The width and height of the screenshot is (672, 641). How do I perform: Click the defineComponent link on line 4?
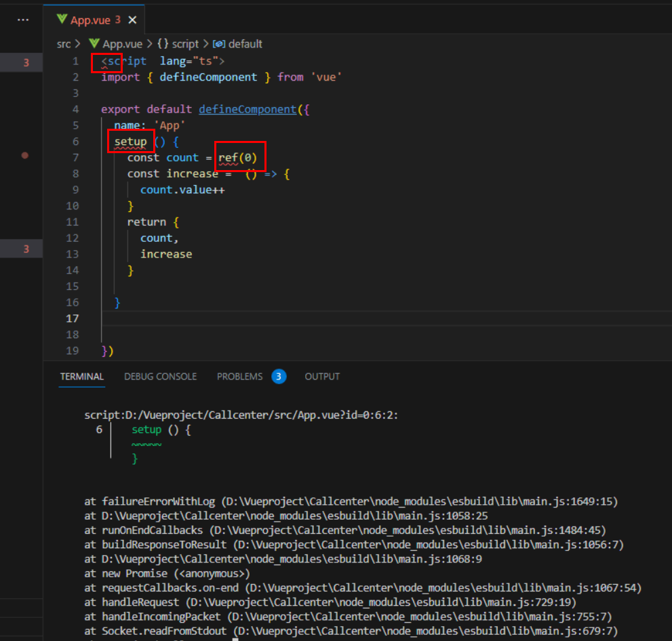tap(248, 110)
